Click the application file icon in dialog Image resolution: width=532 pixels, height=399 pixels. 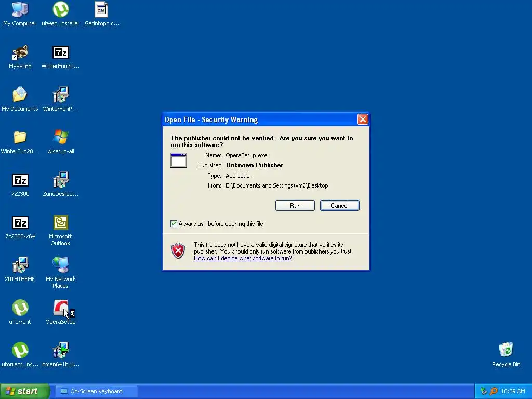[x=179, y=160]
